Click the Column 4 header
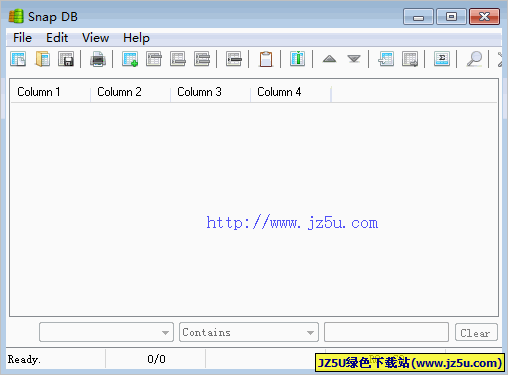Screen dimensions: 508x375 (291, 92)
